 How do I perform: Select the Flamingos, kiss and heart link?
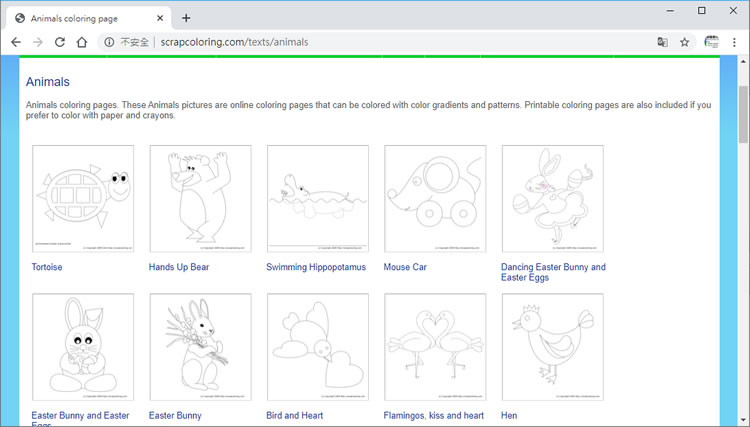(433, 416)
